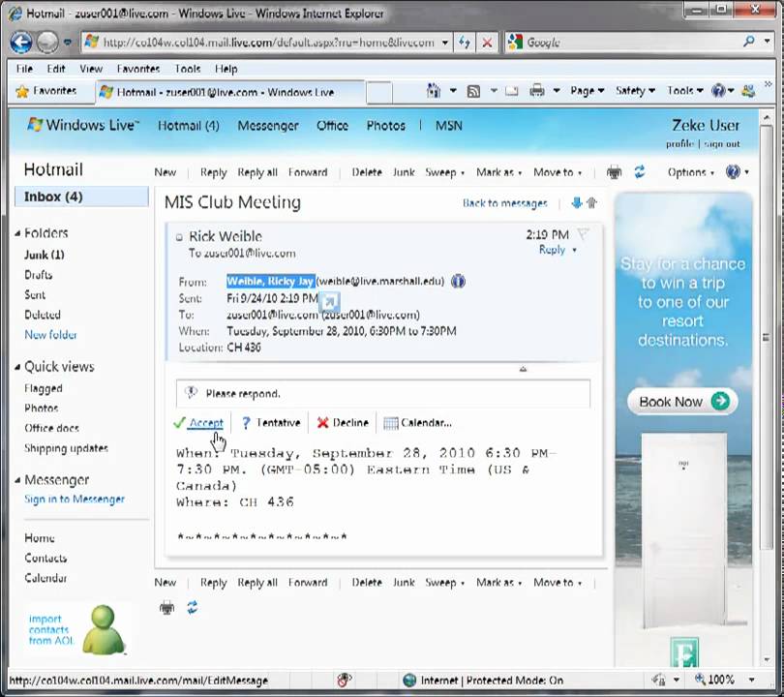Refresh the page using address bar arrows

tap(464, 43)
